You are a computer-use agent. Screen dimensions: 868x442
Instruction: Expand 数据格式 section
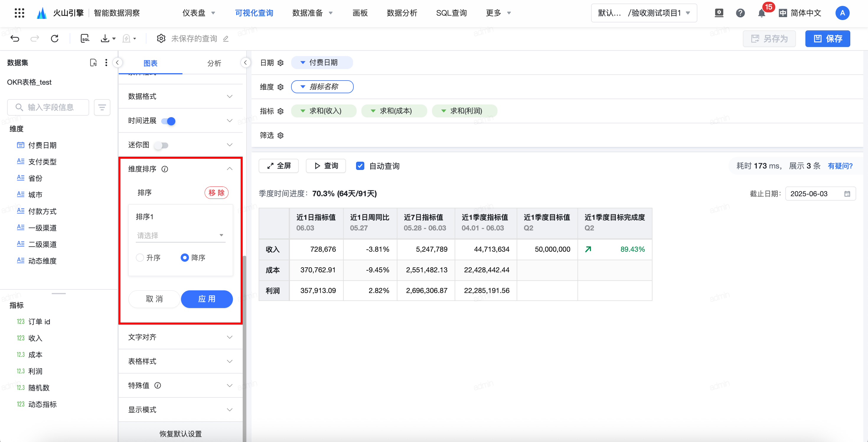tap(181, 96)
